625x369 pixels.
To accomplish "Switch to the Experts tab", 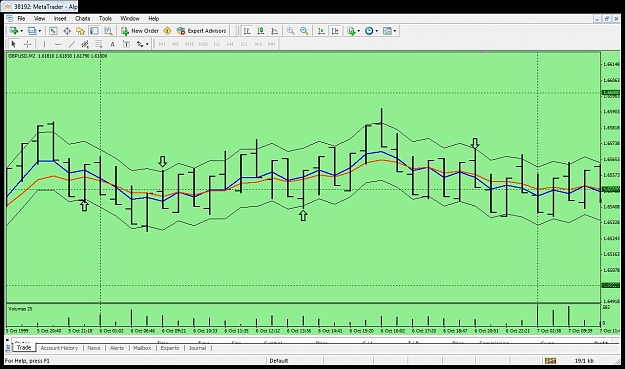I will 170,348.
